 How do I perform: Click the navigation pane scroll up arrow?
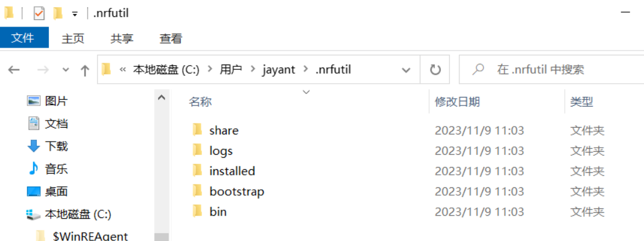tap(162, 98)
